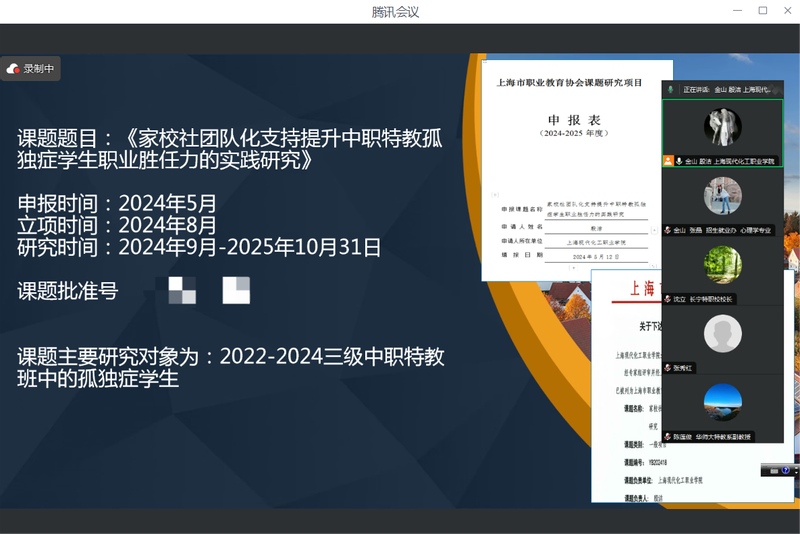Select 陈莲俊's landscape avatar

tap(722, 402)
